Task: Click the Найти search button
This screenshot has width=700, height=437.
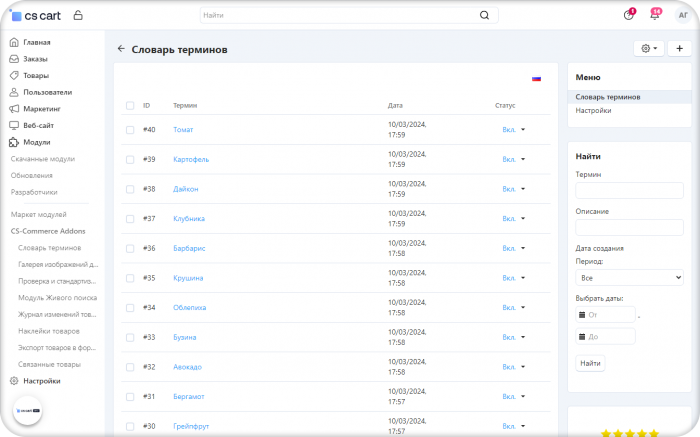Action: click(x=590, y=363)
